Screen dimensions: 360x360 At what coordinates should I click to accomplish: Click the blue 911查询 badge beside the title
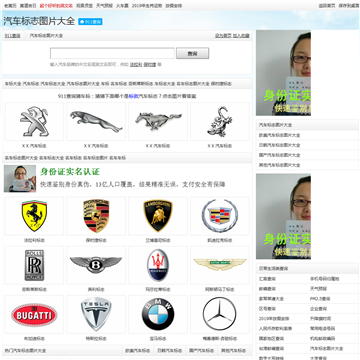(90, 22)
